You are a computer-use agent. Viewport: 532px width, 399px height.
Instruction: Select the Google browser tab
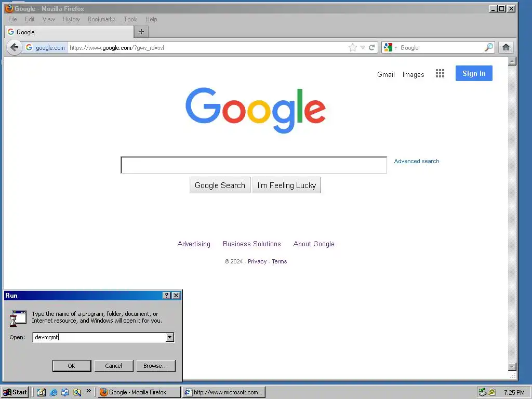coord(69,32)
